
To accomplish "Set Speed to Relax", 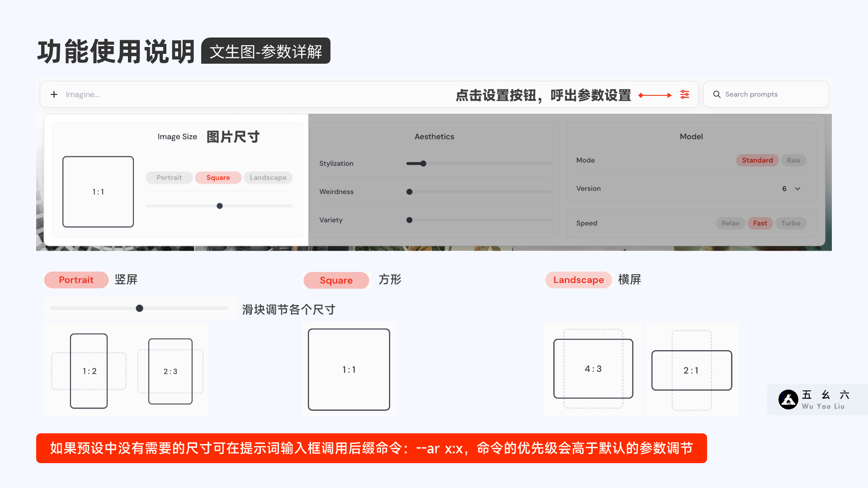I will pos(730,223).
